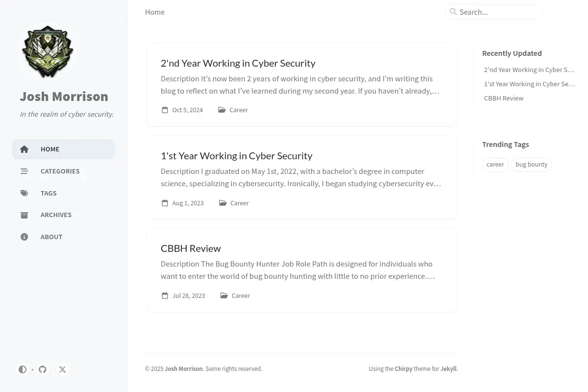The image size is (588, 392).
Task: Click the Categories list icon
Action: (x=24, y=171)
